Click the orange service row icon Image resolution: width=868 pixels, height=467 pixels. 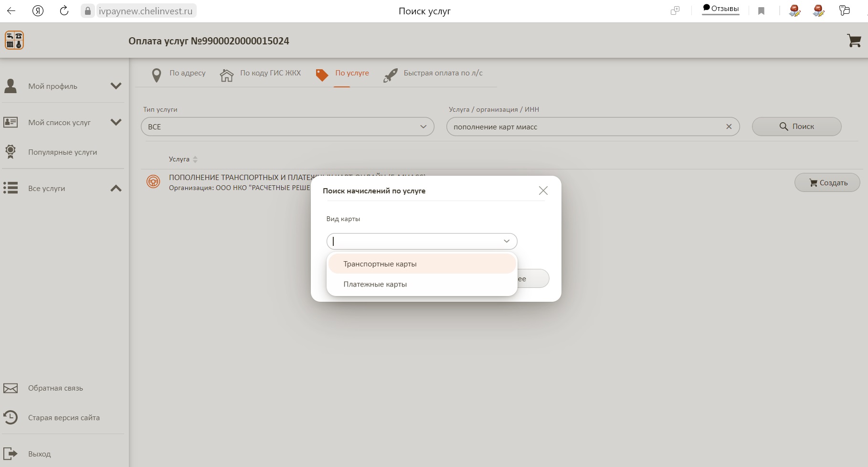coord(153,182)
